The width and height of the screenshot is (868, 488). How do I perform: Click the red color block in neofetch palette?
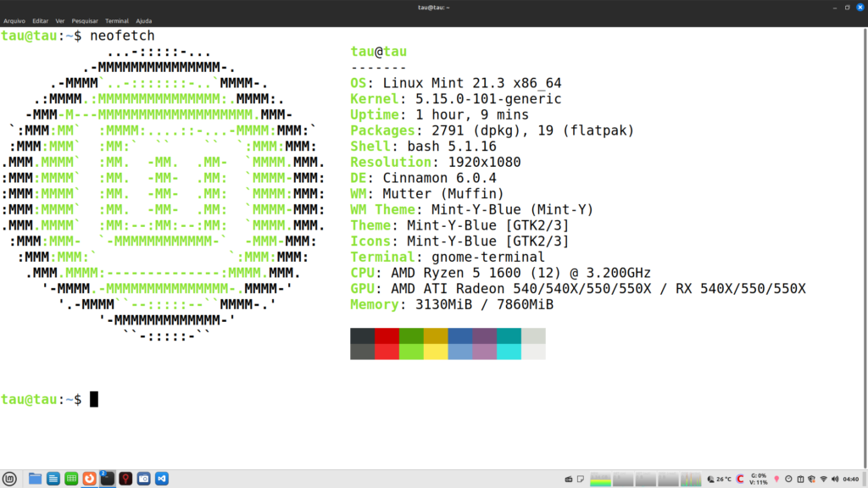(x=387, y=335)
